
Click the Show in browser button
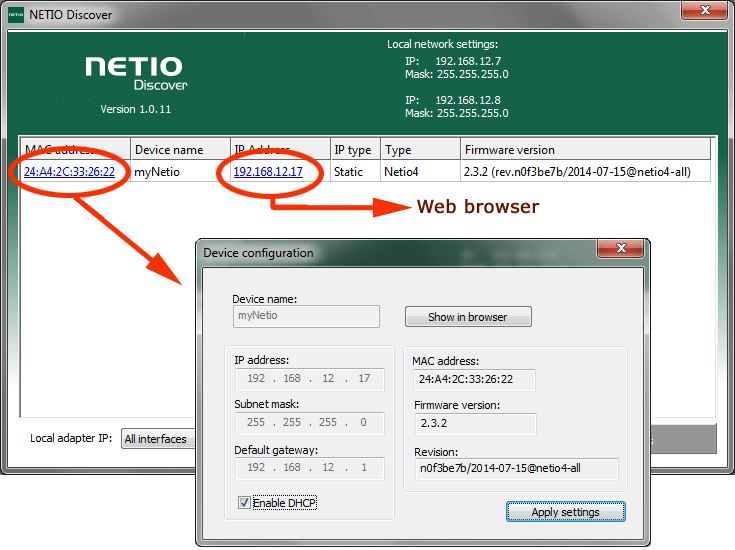pyautogui.click(x=468, y=317)
